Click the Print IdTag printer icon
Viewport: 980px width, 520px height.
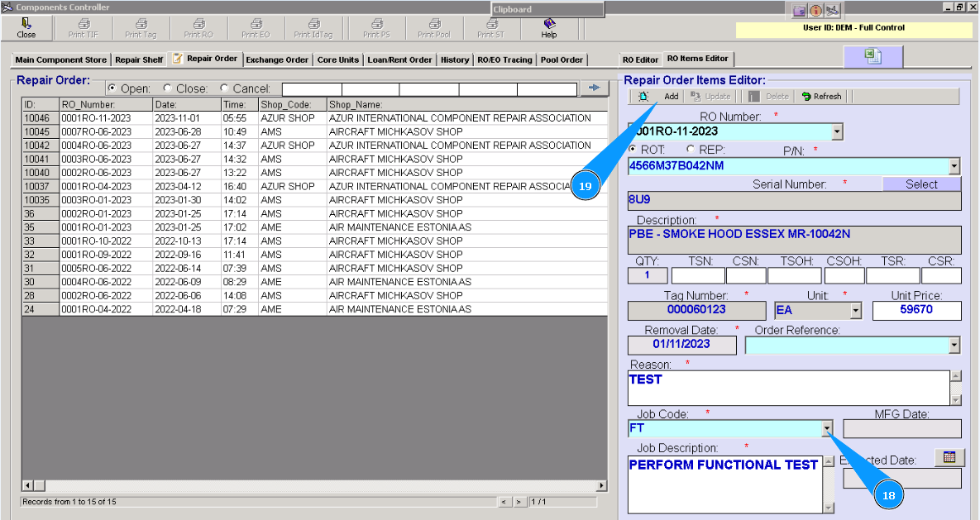pyautogui.click(x=313, y=23)
